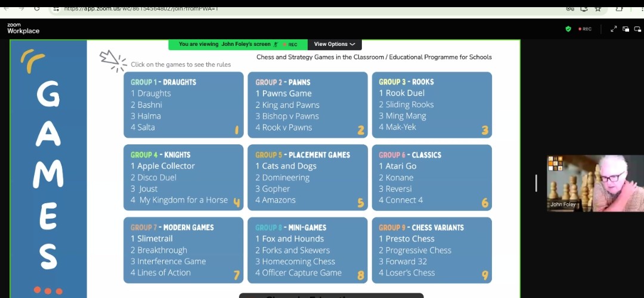Reload the Zoom web page

pyautogui.click(x=37, y=8)
